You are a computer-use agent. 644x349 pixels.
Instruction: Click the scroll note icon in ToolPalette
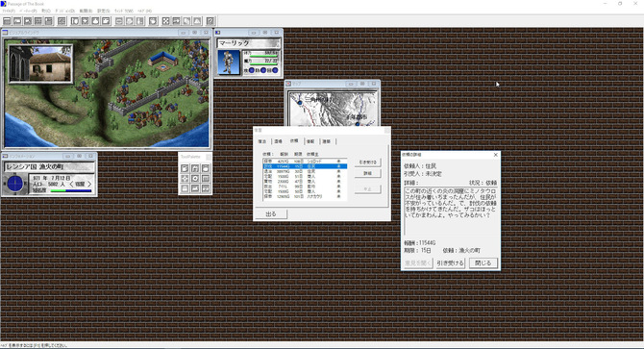[185, 168]
